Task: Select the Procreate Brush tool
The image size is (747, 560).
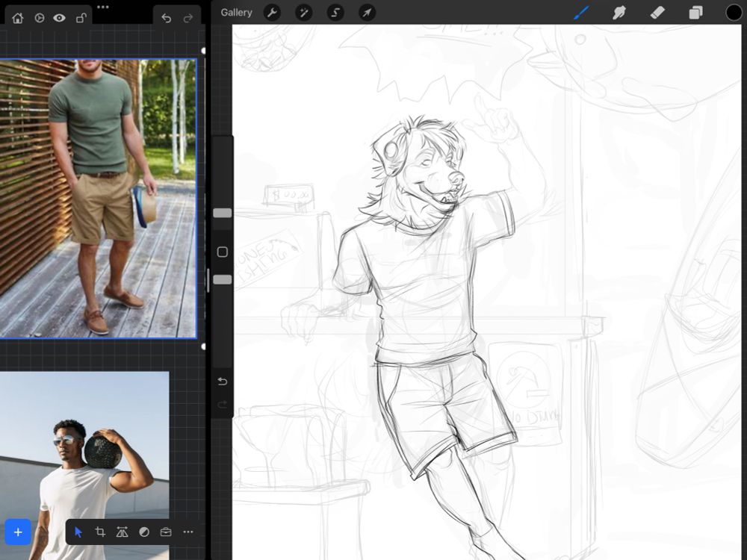Action: [x=581, y=13]
